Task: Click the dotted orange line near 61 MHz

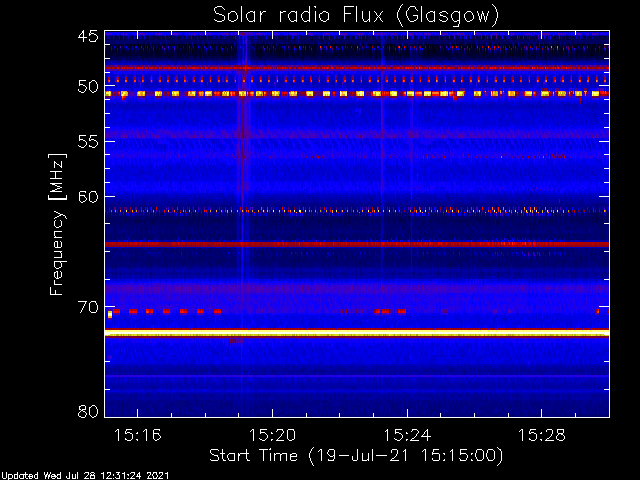Action: point(357,211)
